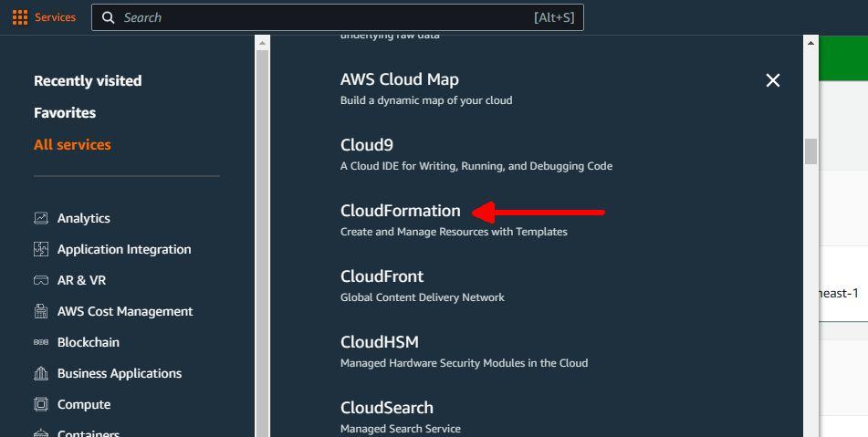Open Recently visited section
Image resolution: width=868 pixels, height=437 pixels.
pyautogui.click(x=88, y=81)
